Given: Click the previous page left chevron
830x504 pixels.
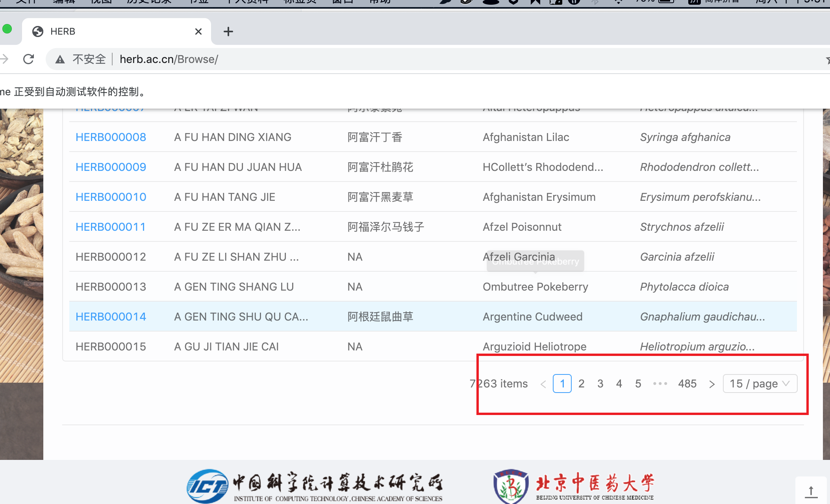Looking at the screenshot, I should coord(543,384).
